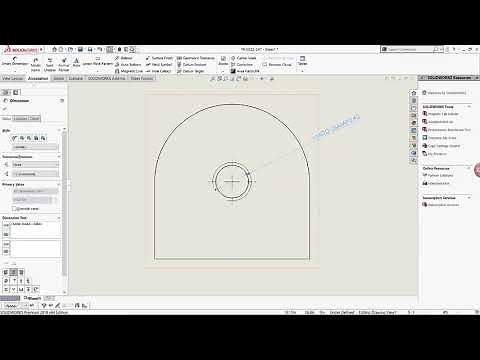This screenshot has width=480, height=360.
Task: Select the Magnetic Line tool
Action: 129,71
